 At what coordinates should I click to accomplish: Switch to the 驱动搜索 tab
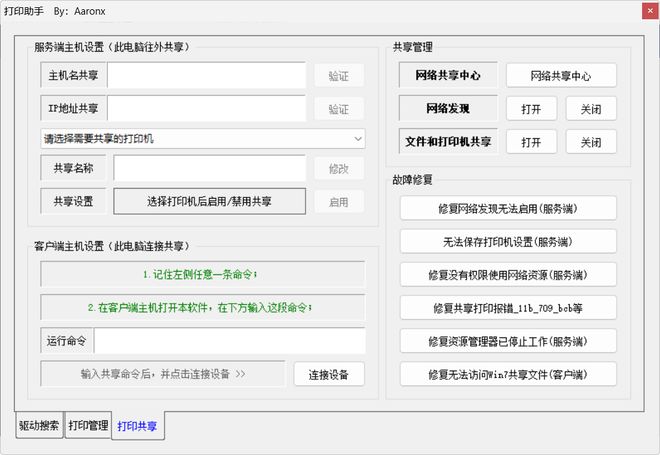pos(39,425)
